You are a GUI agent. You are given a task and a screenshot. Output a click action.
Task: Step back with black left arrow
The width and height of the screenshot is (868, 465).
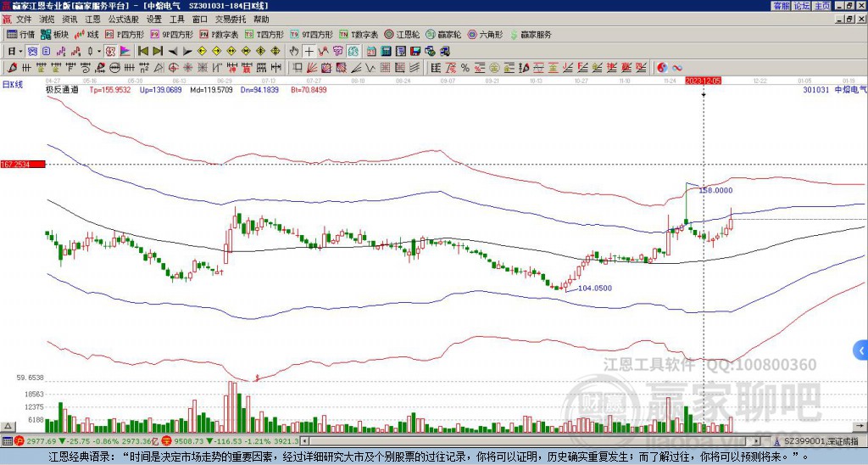click(173, 52)
